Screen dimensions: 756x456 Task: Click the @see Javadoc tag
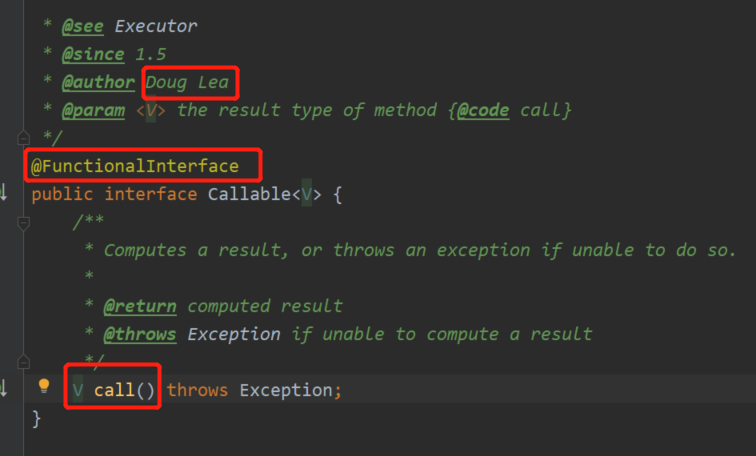82,26
